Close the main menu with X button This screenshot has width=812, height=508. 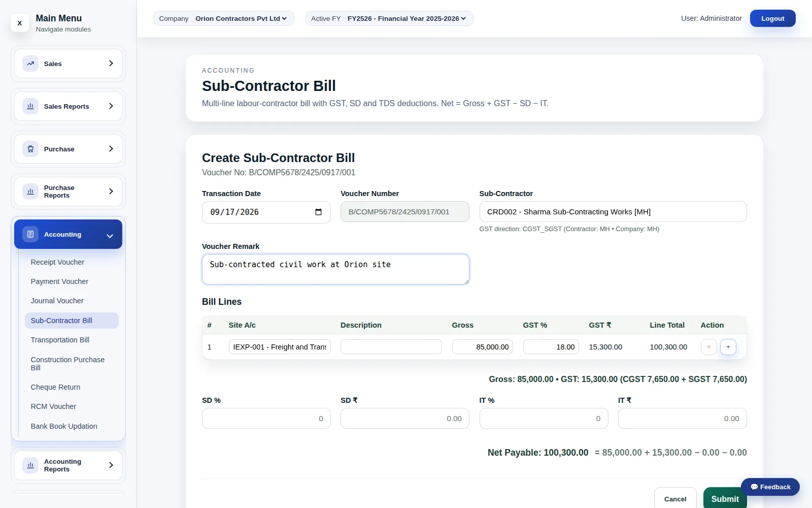pyautogui.click(x=20, y=23)
